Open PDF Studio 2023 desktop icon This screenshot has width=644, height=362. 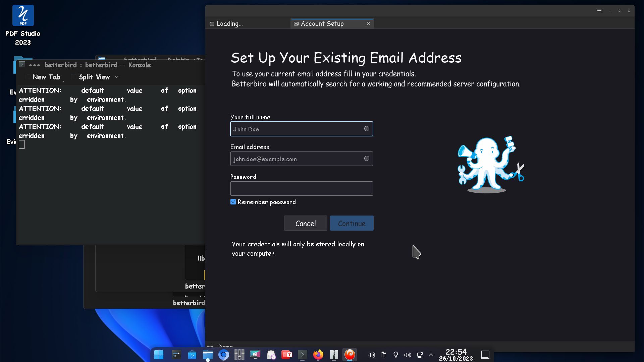coord(23,25)
